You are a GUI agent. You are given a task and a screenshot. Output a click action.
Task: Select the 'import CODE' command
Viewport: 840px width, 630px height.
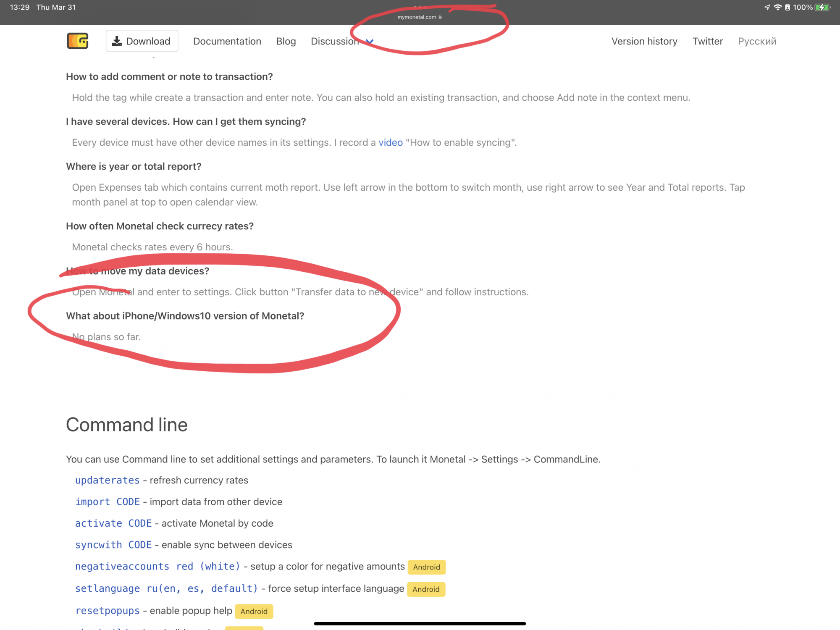coord(108,501)
